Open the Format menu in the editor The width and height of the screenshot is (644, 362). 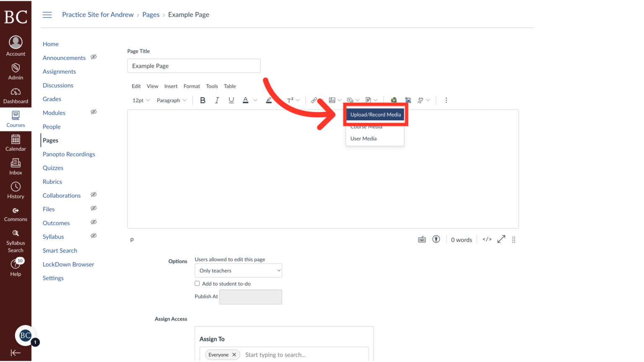pyautogui.click(x=192, y=86)
